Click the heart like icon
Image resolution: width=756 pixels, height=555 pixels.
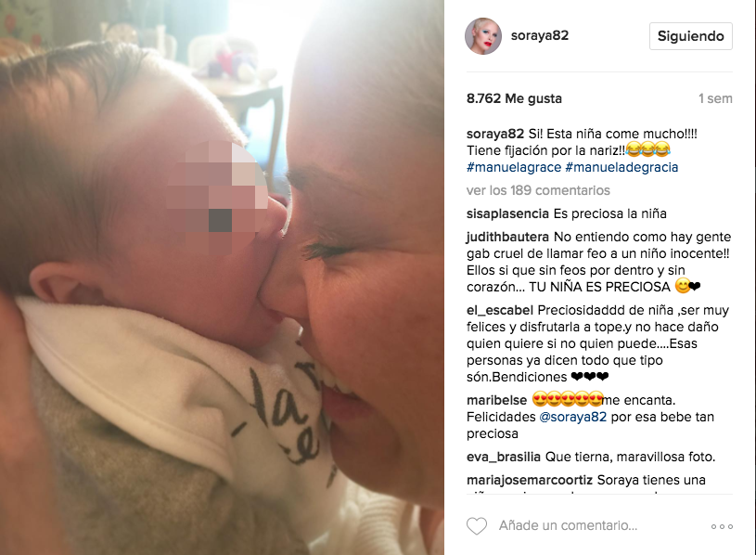(477, 525)
